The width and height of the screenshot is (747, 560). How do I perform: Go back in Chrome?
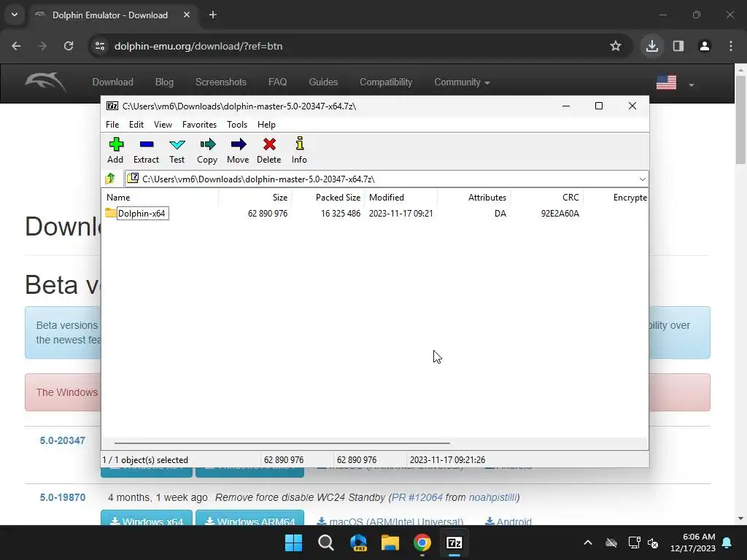(x=16, y=46)
